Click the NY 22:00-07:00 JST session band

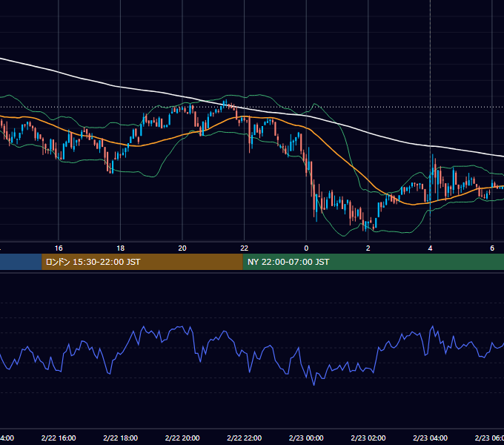click(373, 262)
